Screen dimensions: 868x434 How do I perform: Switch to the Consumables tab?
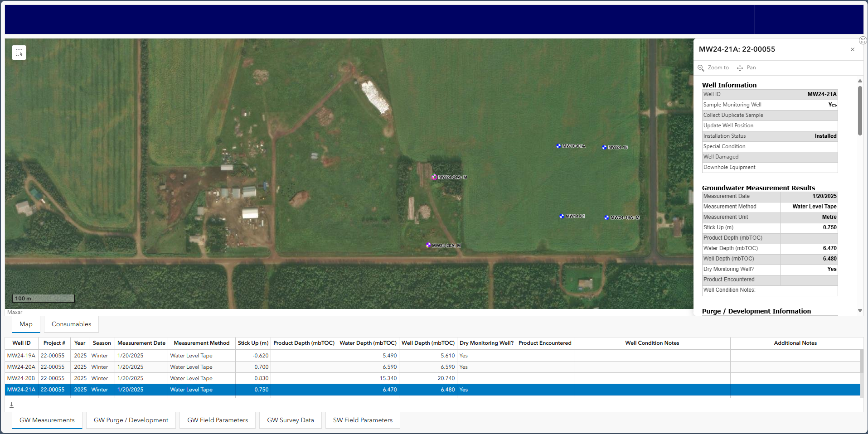pyautogui.click(x=71, y=324)
